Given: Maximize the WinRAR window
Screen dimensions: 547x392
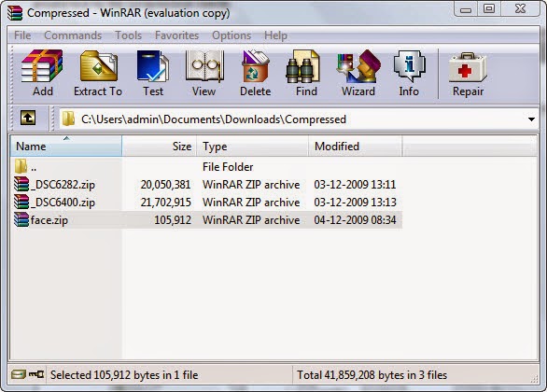Looking at the screenshot, I should click(x=489, y=9).
